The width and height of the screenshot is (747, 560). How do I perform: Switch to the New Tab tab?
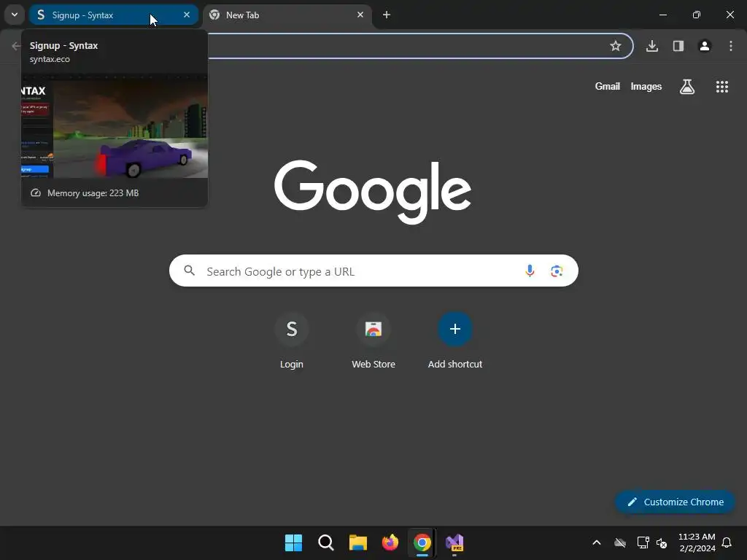pos(287,15)
